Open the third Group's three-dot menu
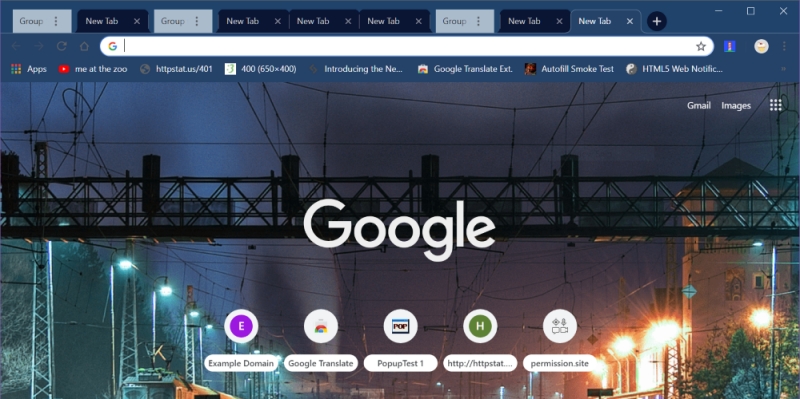 tap(479, 21)
